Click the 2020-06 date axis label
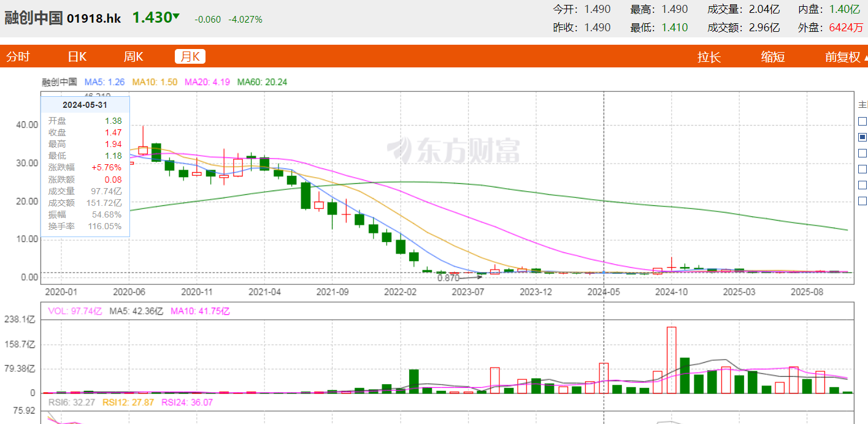This screenshot has height=424, width=868. click(x=129, y=292)
